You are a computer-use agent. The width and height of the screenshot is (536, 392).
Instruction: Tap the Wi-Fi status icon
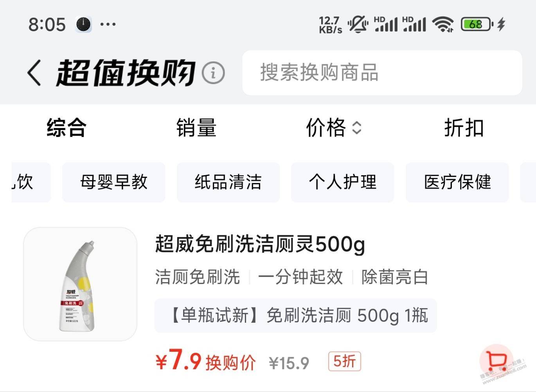click(x=443, y=24)
